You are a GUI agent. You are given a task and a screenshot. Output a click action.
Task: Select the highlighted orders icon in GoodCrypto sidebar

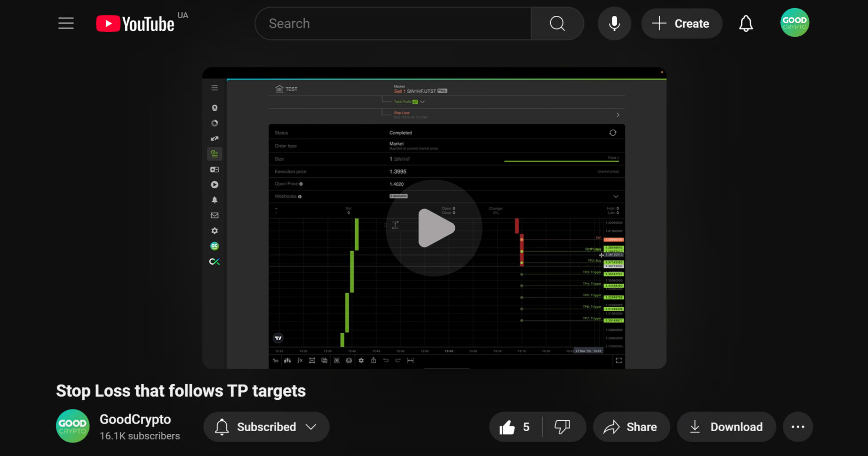tap(215, 154)
